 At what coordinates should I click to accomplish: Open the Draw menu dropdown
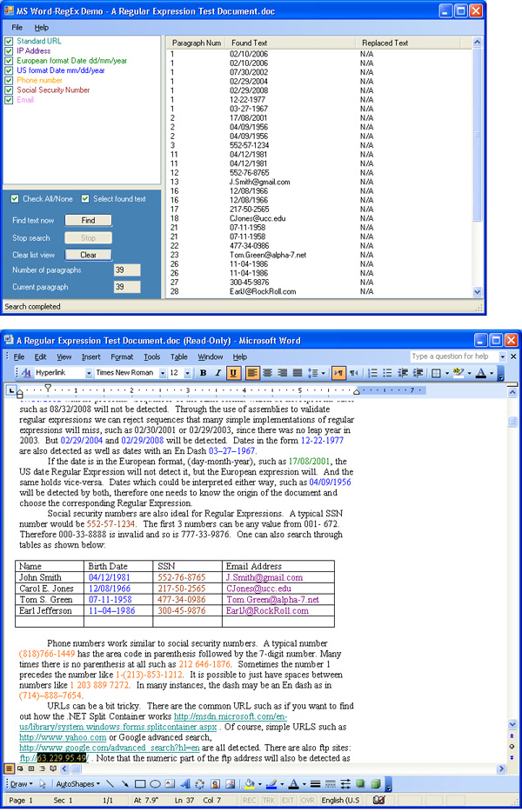[21, 784]
